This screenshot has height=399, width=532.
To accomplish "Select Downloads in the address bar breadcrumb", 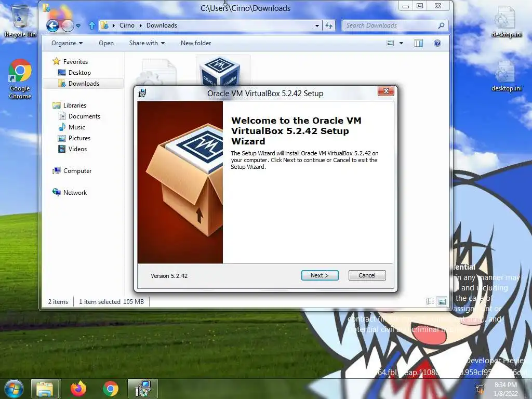I will pos(162,25).
